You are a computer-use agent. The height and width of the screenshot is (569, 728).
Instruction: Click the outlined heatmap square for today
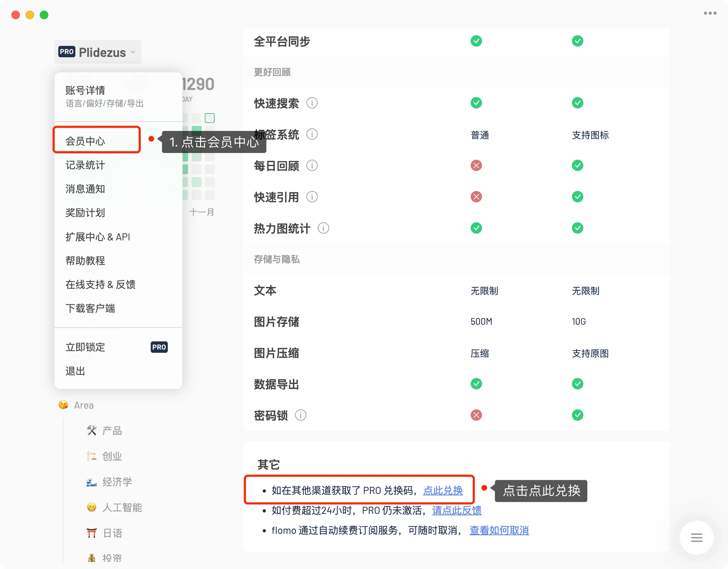point(210,118)
